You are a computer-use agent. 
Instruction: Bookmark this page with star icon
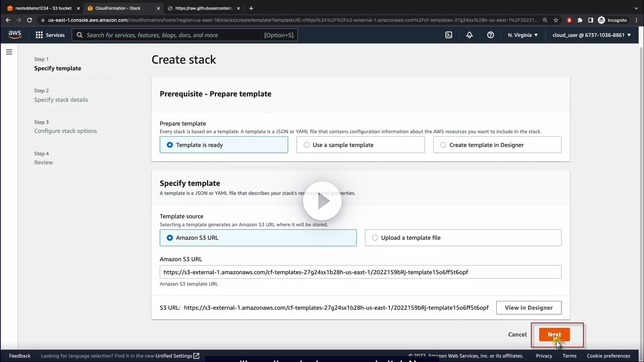556,20
